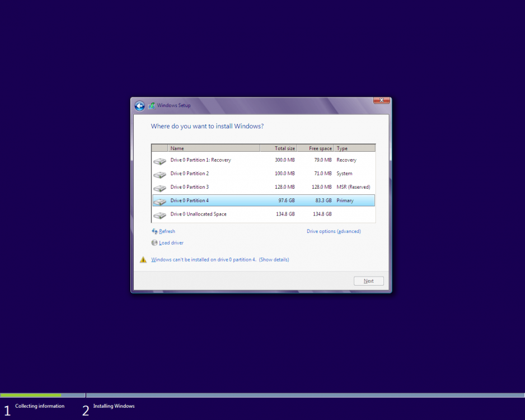Click drive icon beside Drive 0 Partition 4

160,201
